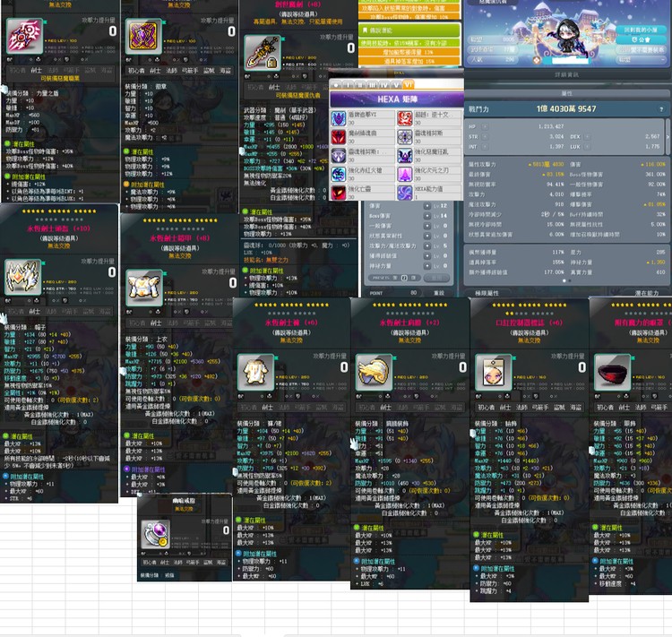Click the blue shield HEXA skill icon

pyautogui.click(x=338, y=119)
